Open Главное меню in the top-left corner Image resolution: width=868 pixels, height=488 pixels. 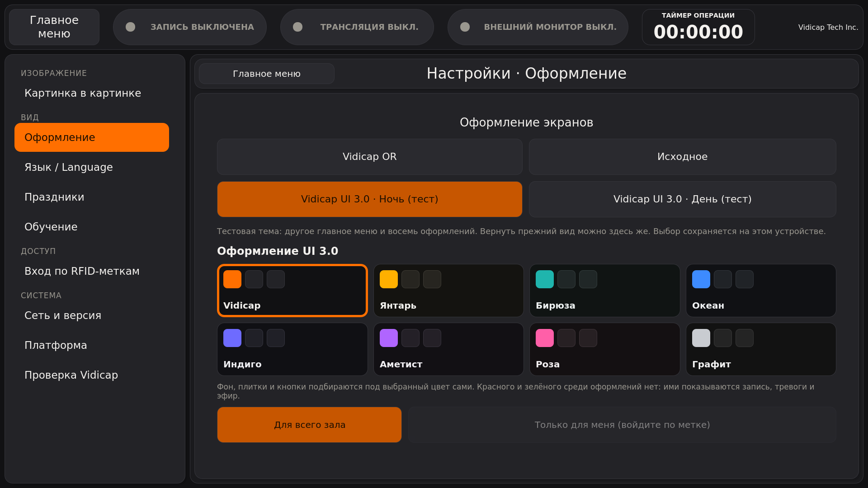click(54, 27)
